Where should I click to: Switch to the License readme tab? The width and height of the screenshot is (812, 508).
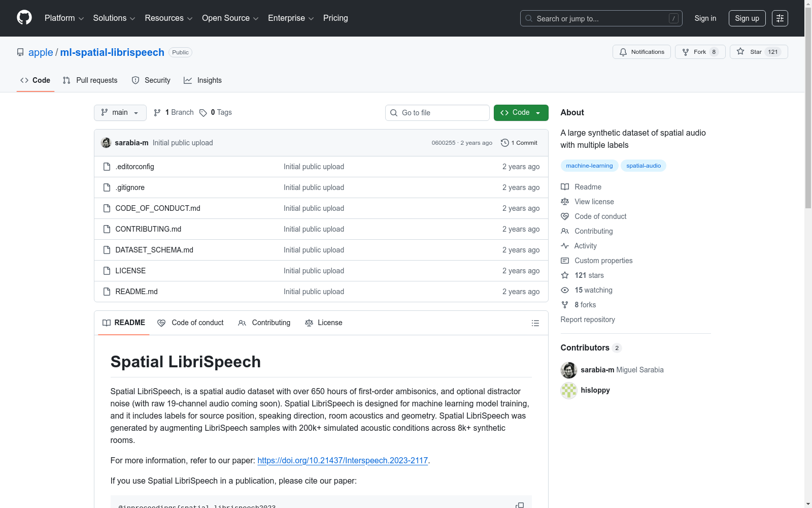coord(324,323)
